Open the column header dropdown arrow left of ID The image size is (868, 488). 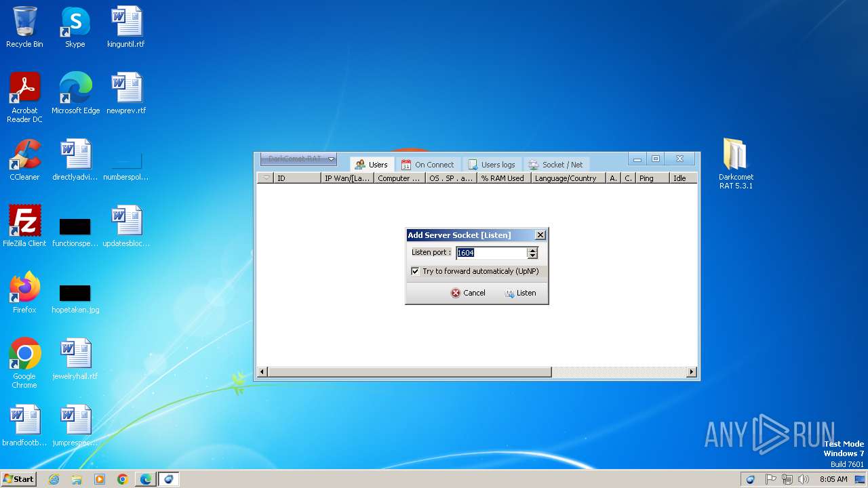266,178
